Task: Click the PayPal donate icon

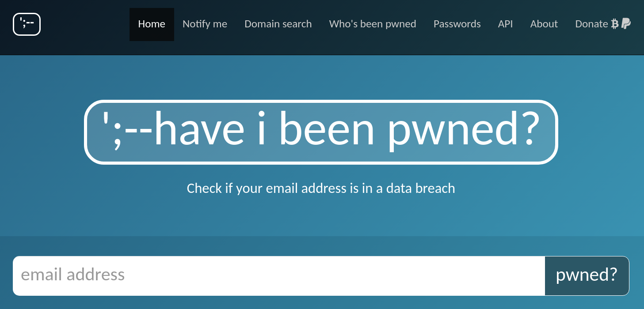Action: (626, 24)
